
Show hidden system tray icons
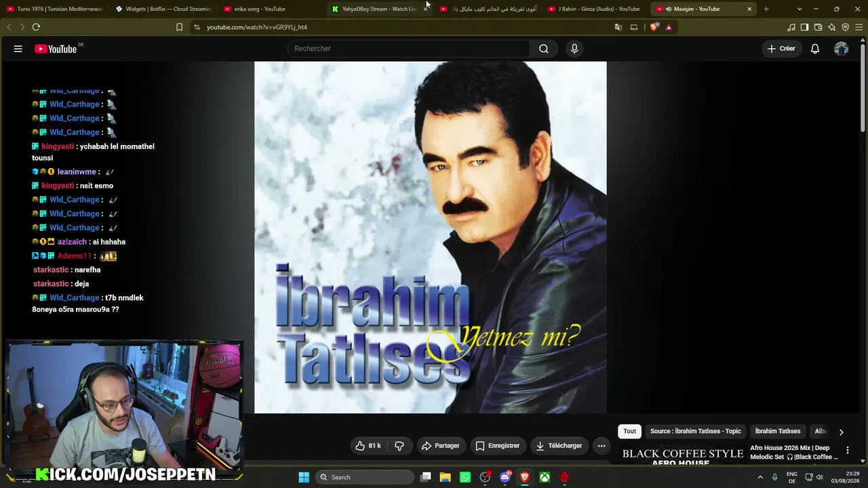click(760, 477)
